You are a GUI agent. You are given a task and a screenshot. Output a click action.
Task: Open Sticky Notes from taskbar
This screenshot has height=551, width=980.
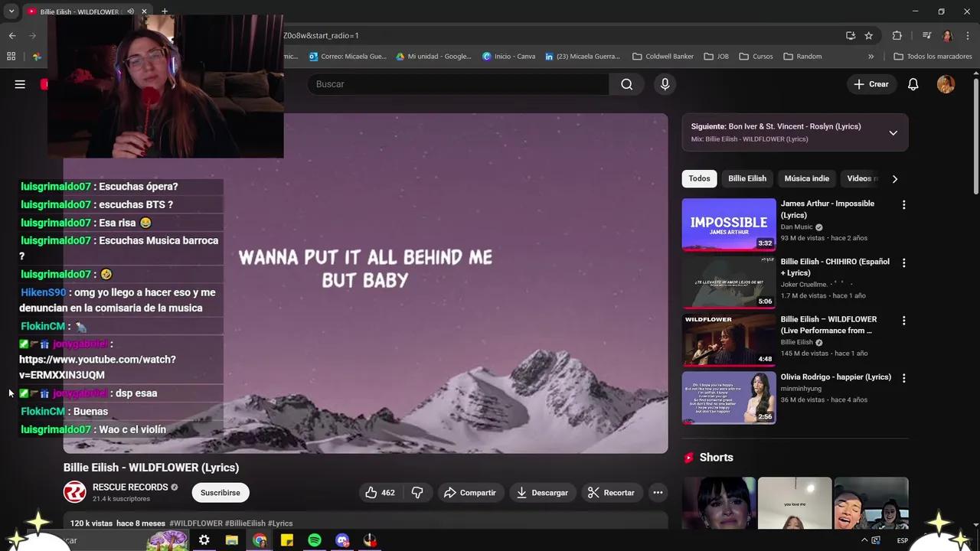[287, 540]
